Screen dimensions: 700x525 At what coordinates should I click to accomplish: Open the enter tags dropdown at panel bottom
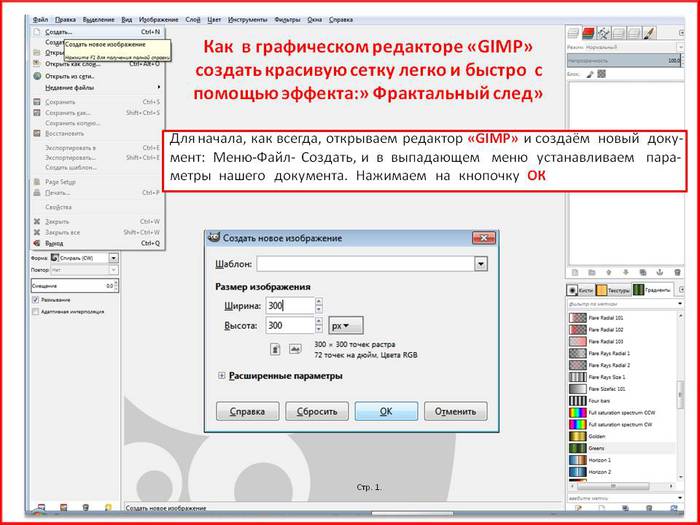(x=679, y=497)
